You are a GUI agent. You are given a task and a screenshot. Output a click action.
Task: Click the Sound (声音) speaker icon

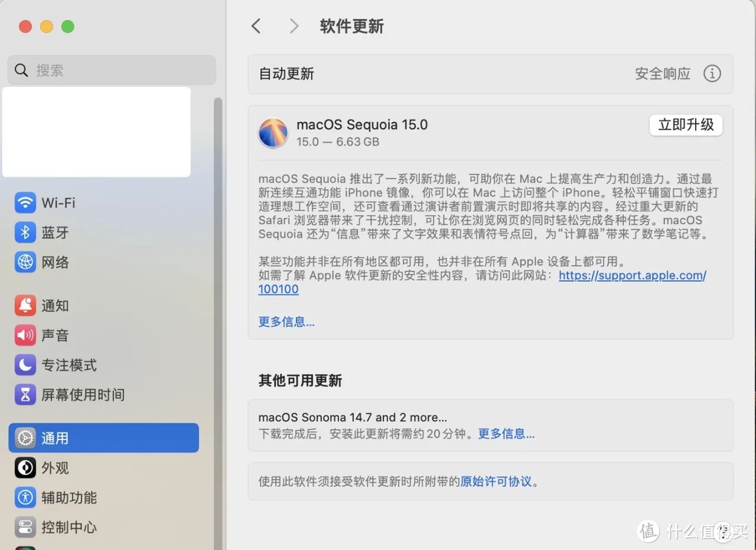[25, 336]
